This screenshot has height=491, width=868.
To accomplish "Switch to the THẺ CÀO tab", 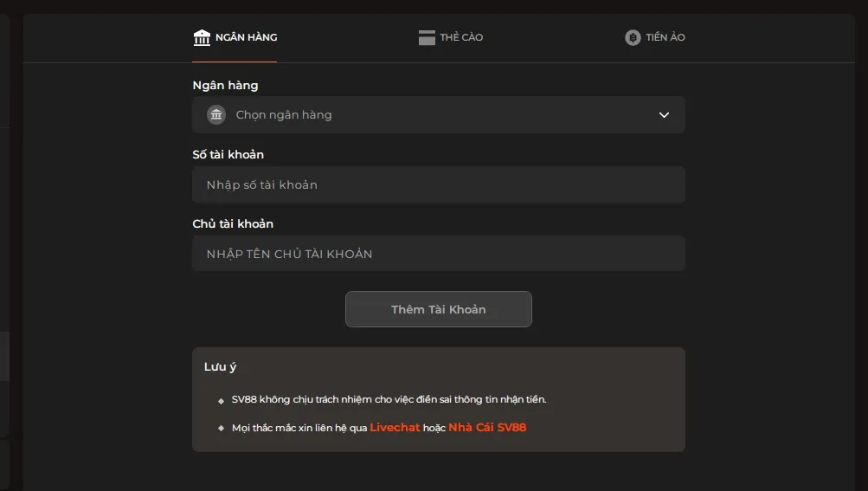I will pos(451,37).
